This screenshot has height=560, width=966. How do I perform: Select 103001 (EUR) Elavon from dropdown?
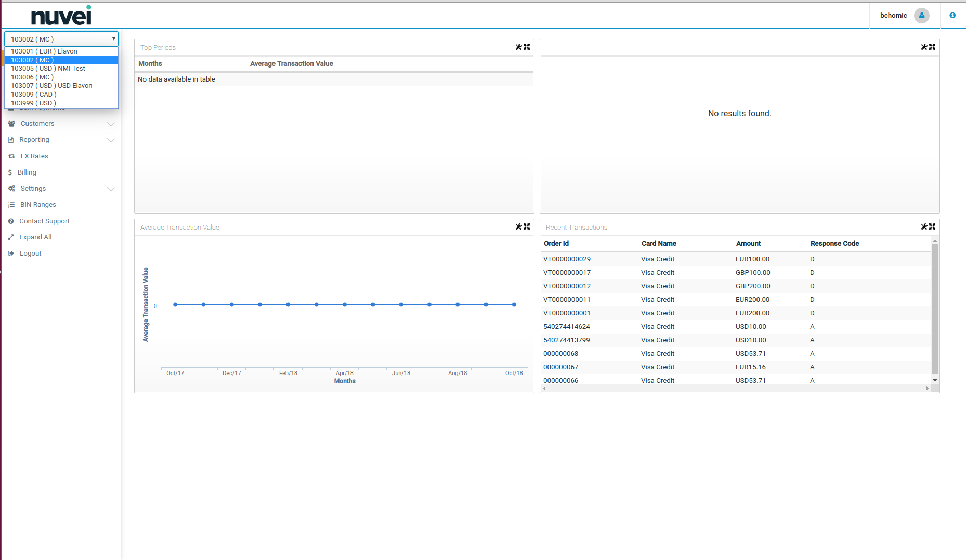click(x=44, y=51)
